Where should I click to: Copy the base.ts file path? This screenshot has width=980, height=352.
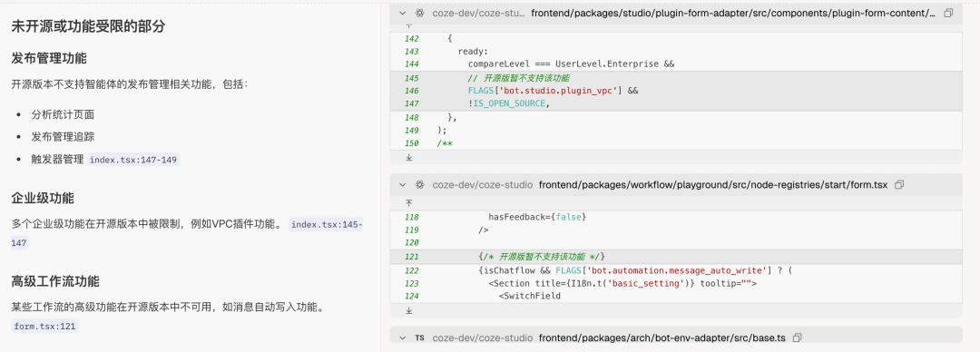(797, 337)
